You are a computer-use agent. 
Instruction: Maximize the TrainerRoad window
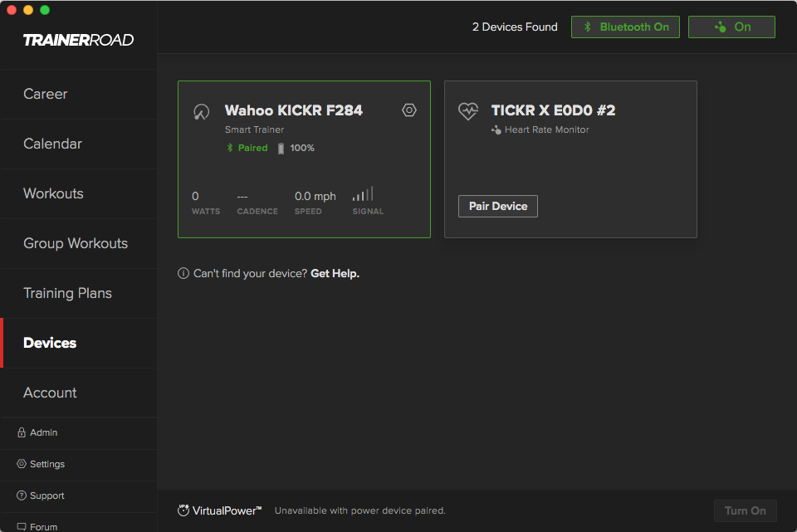pyautogui.click(x=45, y=10)
